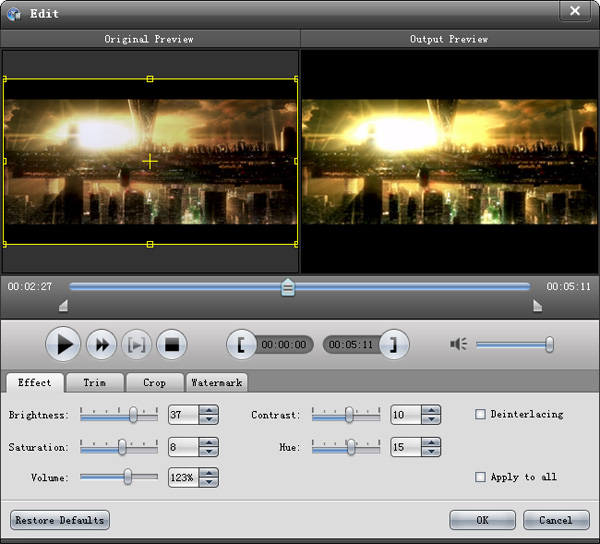Open the Crop tab
The image size is (600, 544).
155,383
